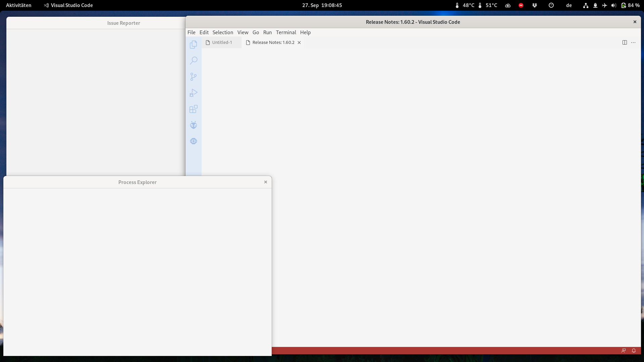Open the Aktivitäten menu

click(18, 5)
